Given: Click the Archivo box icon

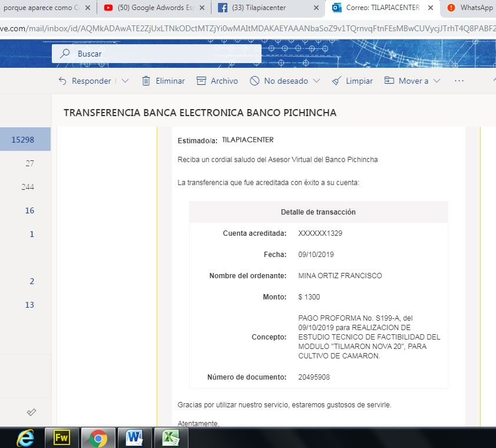Looking at the screenshot, I should click(201, 81).
